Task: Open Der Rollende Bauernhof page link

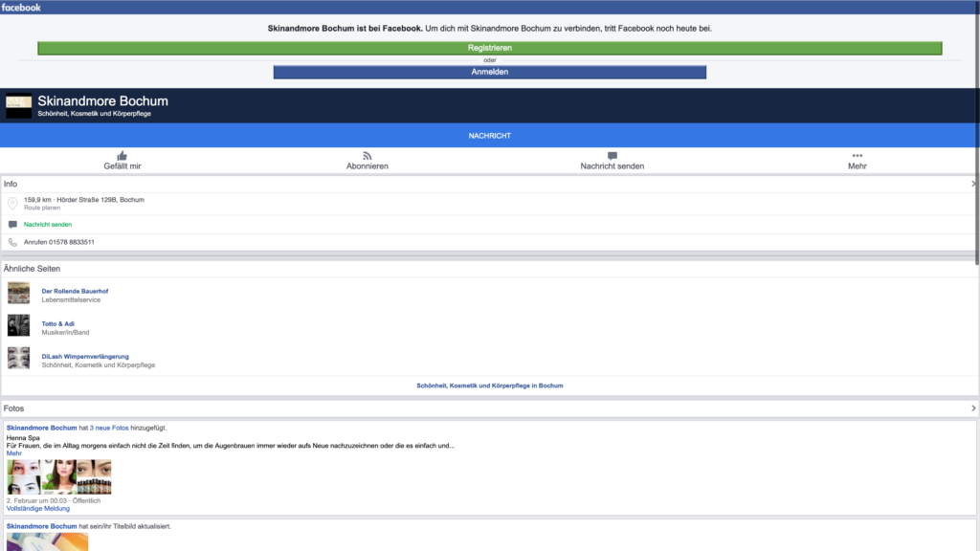Action: click(x=73, y=291)
